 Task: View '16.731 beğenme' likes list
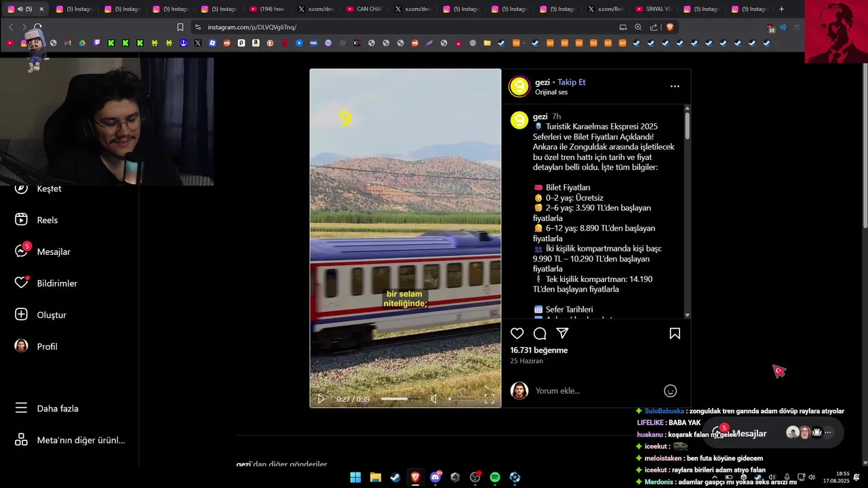(x=539, y=350)
